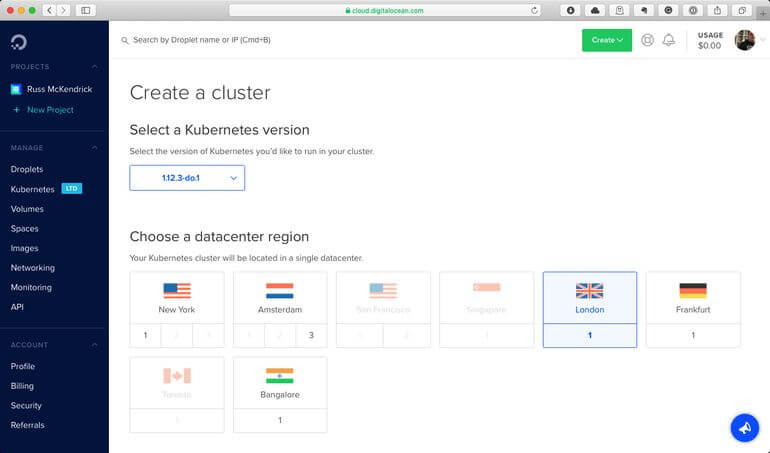The image size is (770, 453).
Task: Collapse the Manage sidebar section
Action: click(x=95, y=148)
